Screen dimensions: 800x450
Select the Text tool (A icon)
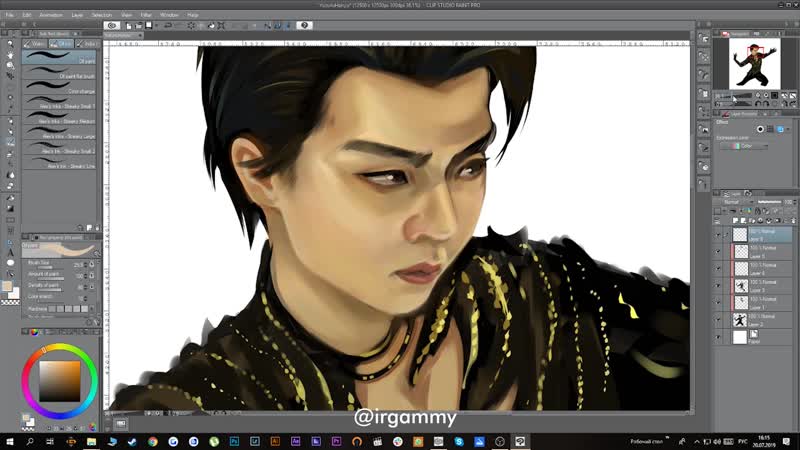point(10,253)
